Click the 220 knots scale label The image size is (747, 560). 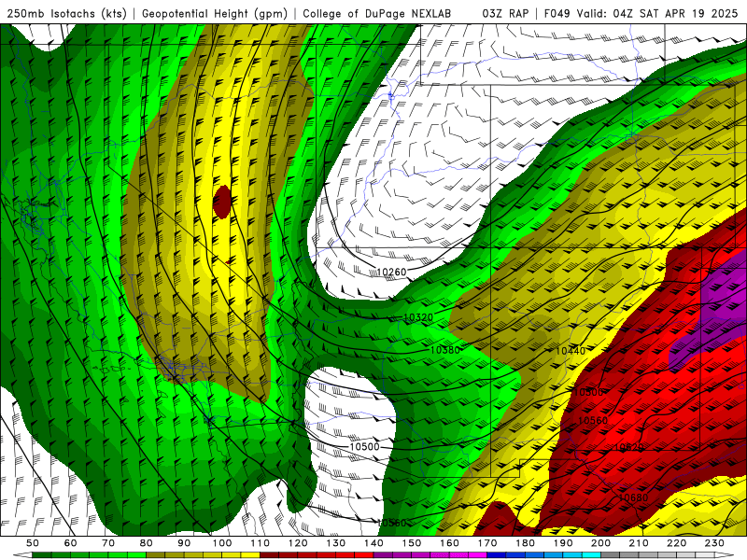pos(676,542)
